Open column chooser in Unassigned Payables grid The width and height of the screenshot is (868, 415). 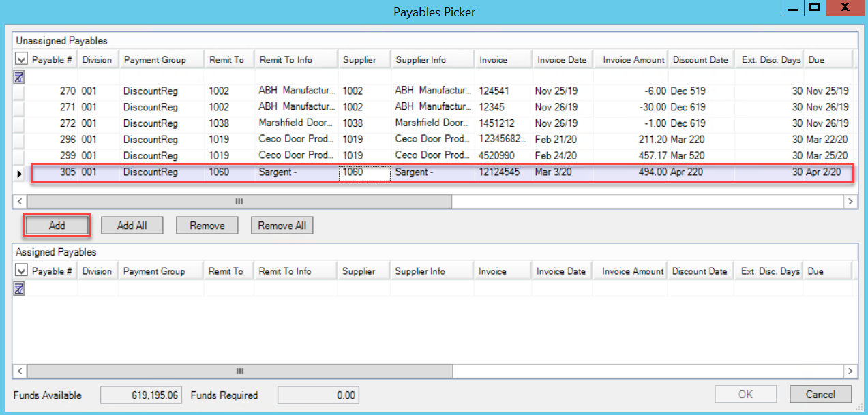pos(20,59)
